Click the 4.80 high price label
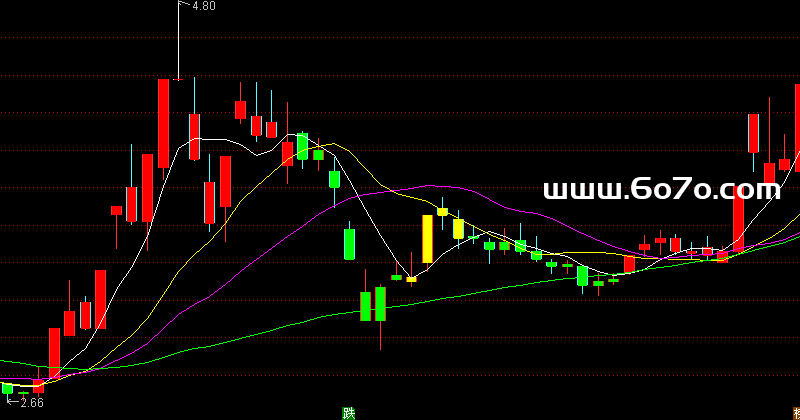 pyautogui.click(x=203, y=6)
